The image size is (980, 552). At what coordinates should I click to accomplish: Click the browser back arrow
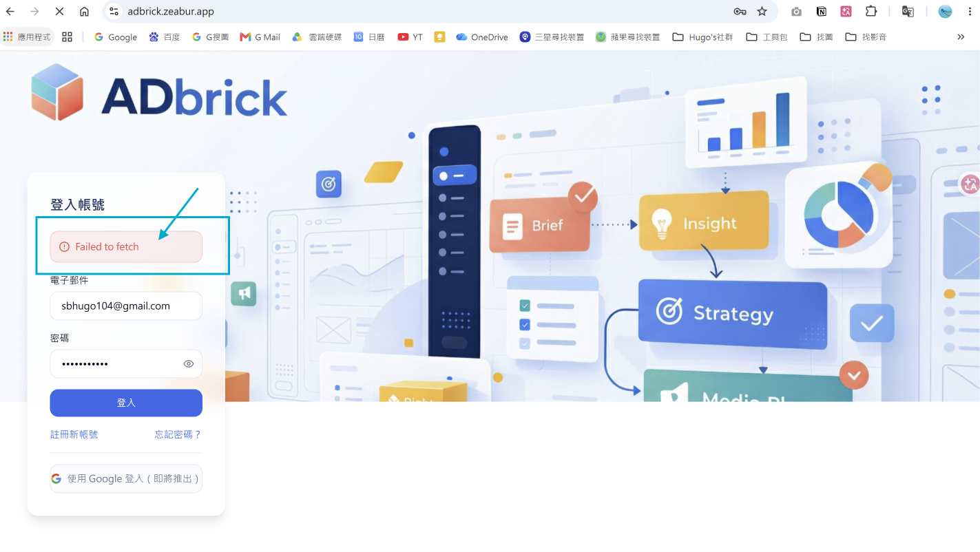[10, 12]
